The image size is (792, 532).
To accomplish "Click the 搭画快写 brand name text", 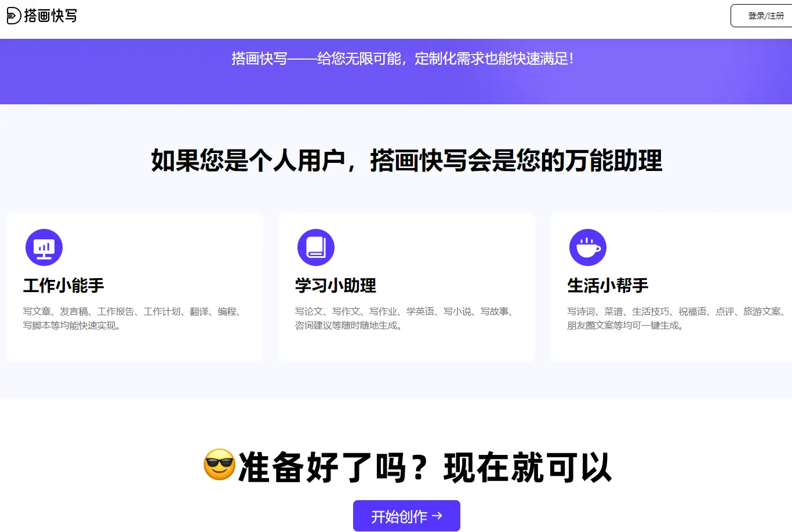I will pyautogui.click(x=50, y=16).
